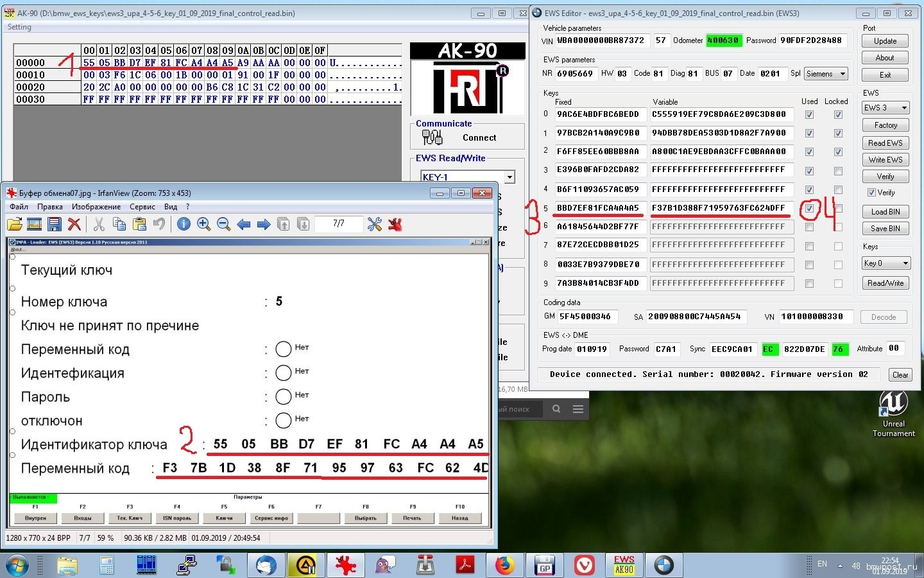Toggle Locked checkbox for key 0
This screenshot has height=578, width=924.
(x=838, y=115)
